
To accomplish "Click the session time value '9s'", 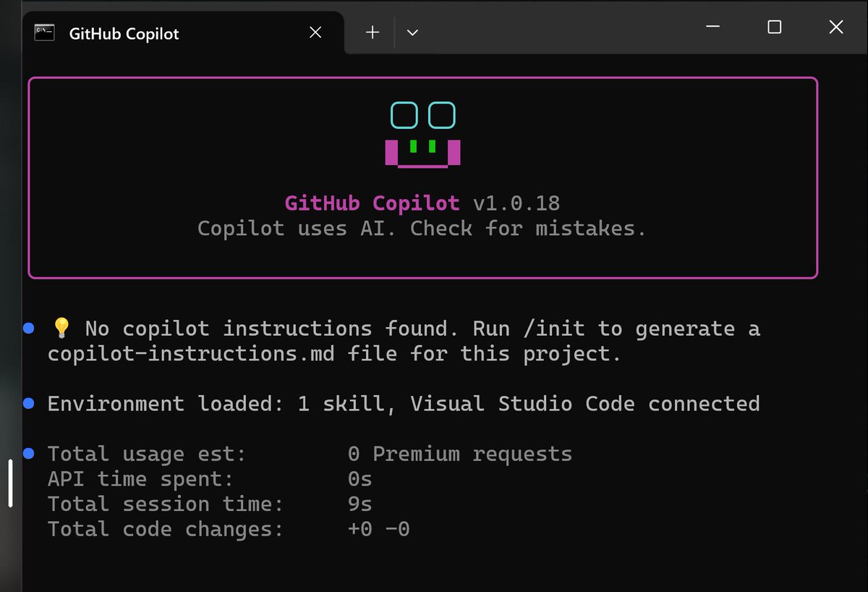I will click(x=360, y=504).
